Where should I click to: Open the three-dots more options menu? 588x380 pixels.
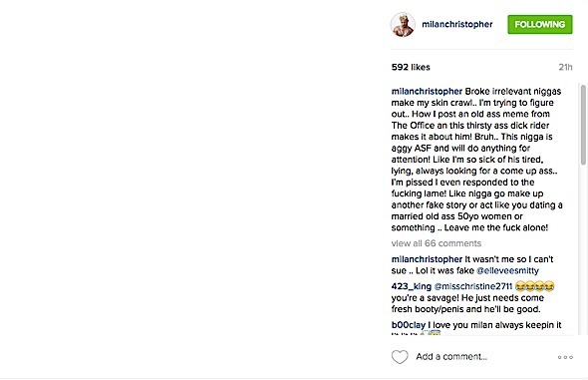pos(565,357)
